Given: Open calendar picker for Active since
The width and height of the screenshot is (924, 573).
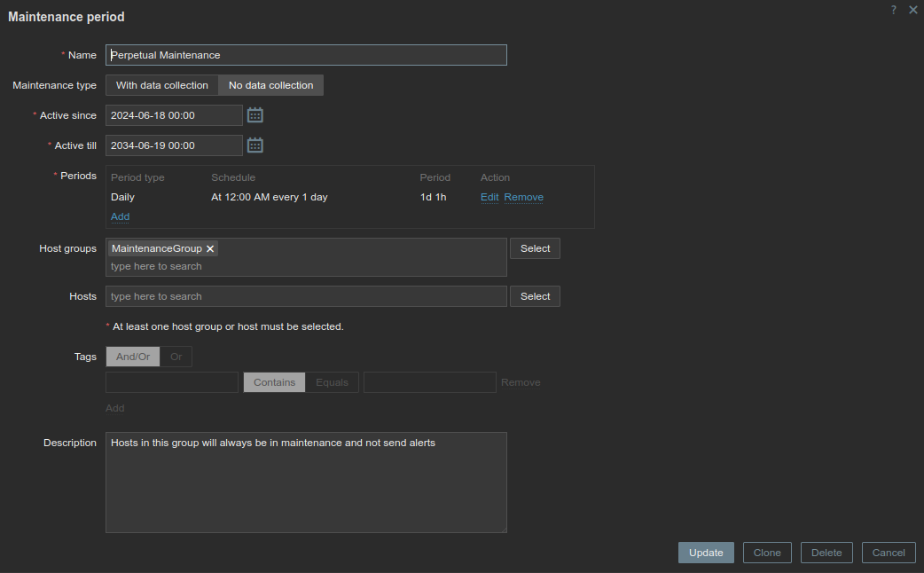Looking at the screenshot, I should tap(254, 115).
